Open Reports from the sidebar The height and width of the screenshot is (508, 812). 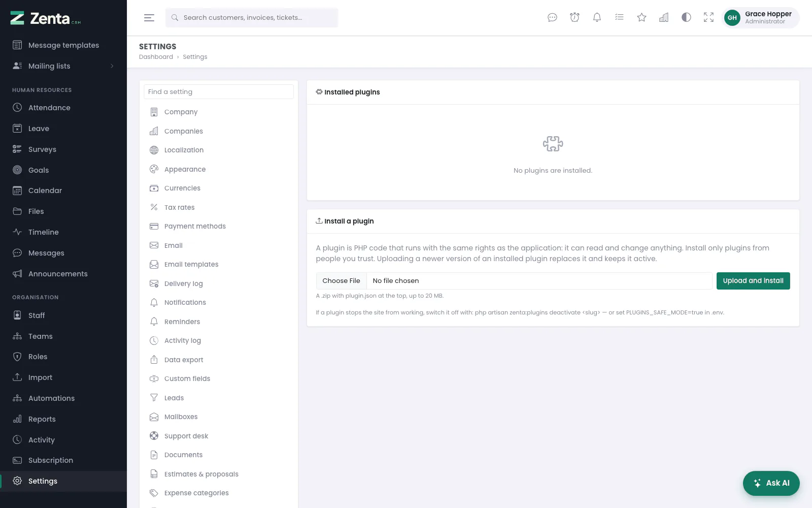tap(63, 419)
